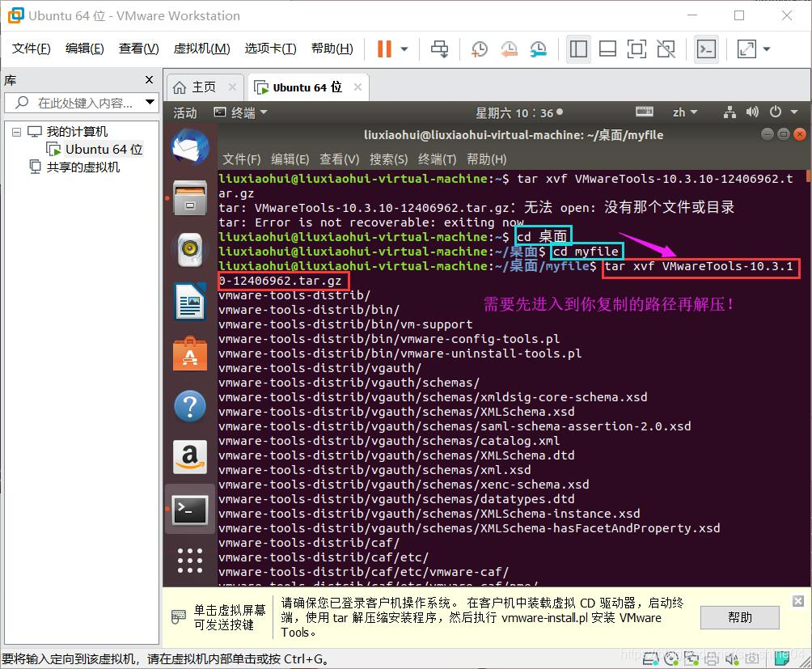The width and height of the screenshot is (812, 669).
Task: Click the send Ctrl+Alt+Del toolbar icon
Action: [x=440, y=49]
